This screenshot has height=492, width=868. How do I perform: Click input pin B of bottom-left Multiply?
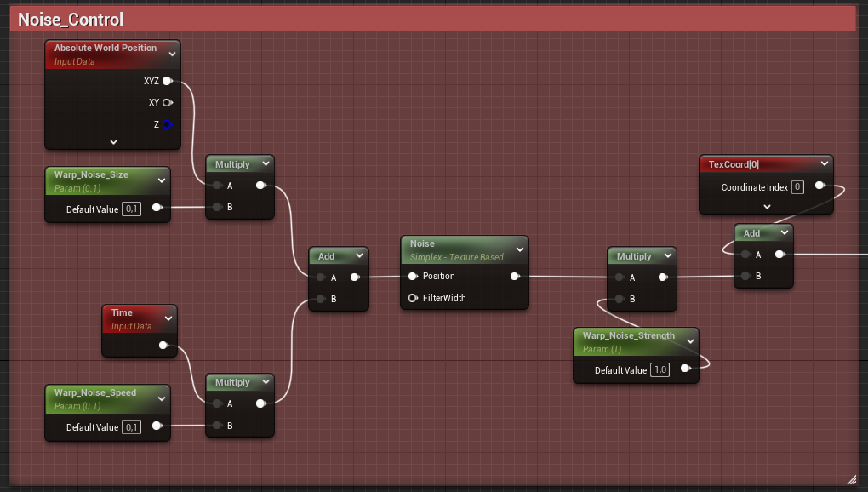point(217,426)
